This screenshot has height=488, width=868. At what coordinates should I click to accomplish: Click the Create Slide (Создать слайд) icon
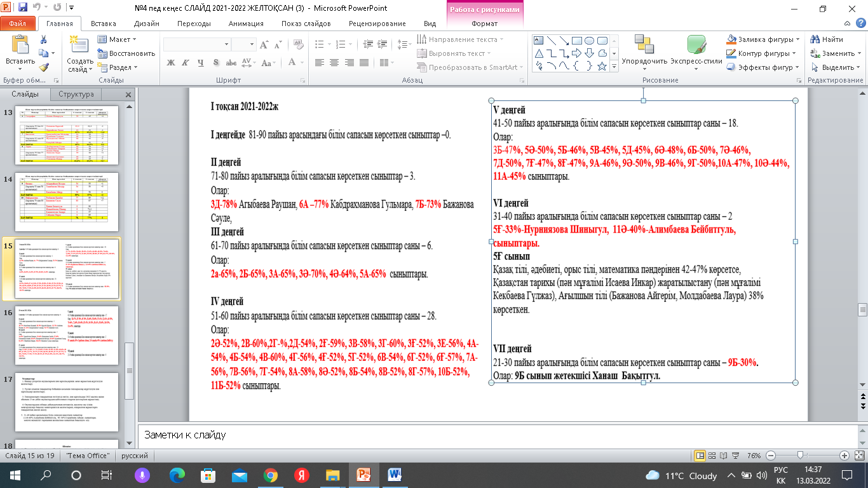[80, 46]
